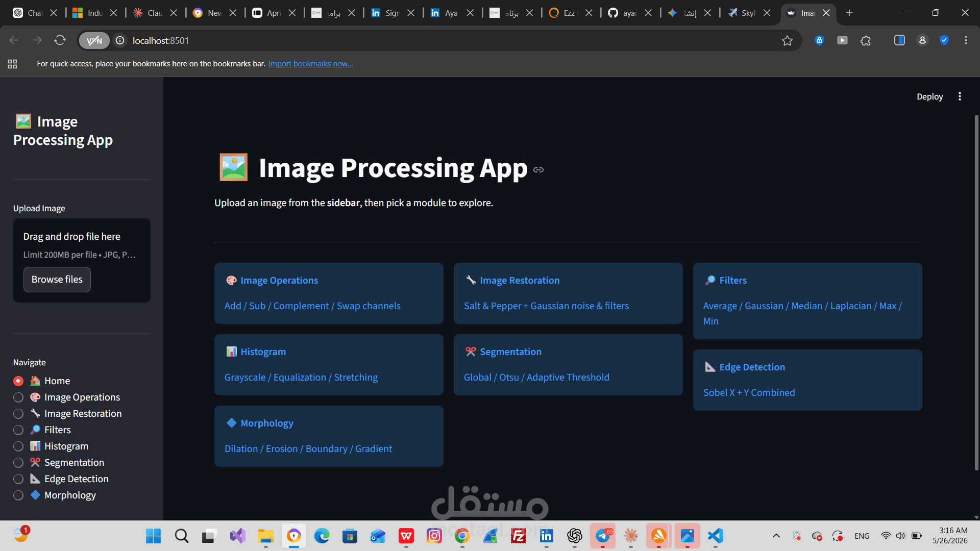Open Microsoft Store from the taskbar
The image size is (980, 551).
pos(350,536)
